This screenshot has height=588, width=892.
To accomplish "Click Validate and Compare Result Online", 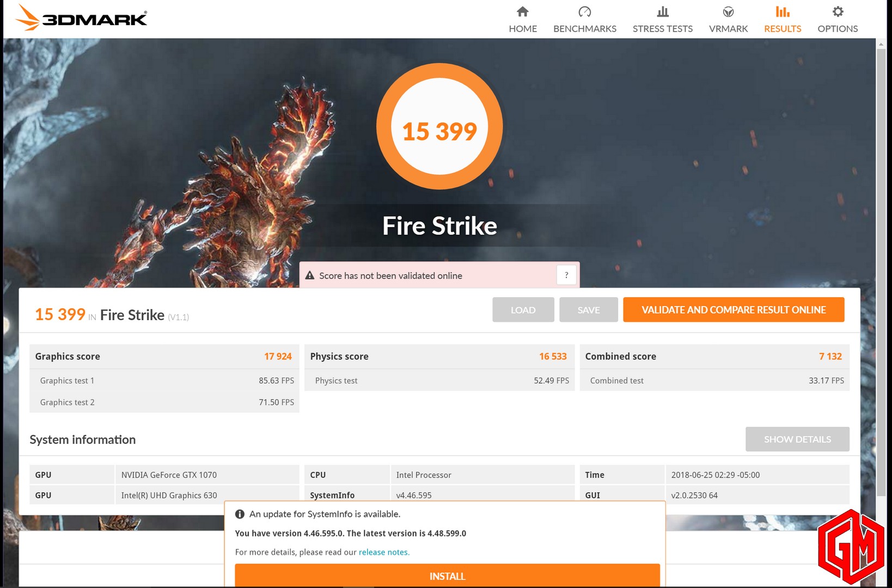I will click(734, 310).
